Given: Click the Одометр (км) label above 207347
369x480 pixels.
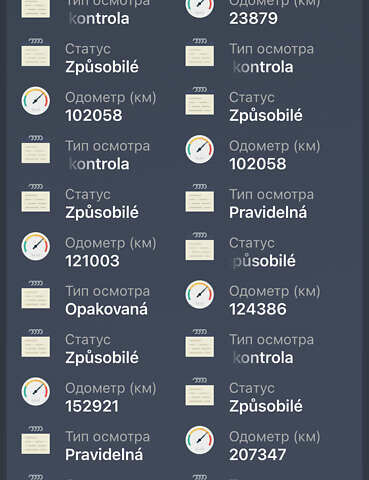Looking at the screenshot, I should [x=275, y=437].
